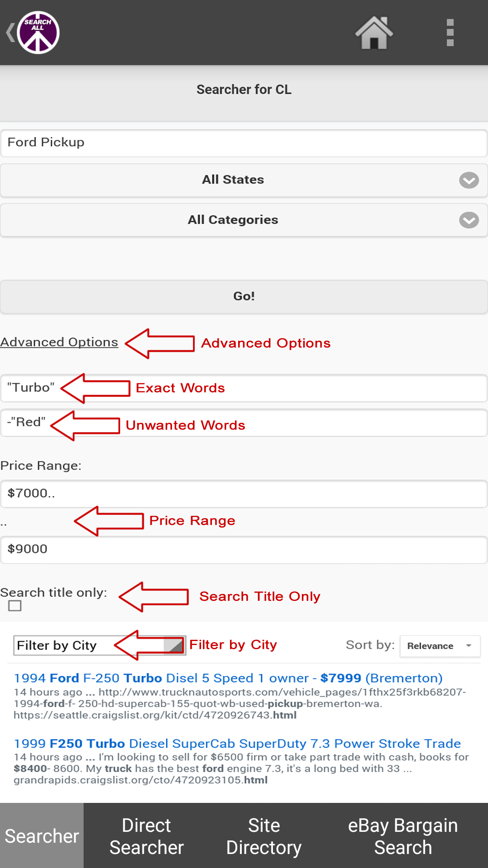The height and width of the screenshot is (868, 488).
Task: Select the Searcher tab
Action: pos(42,836)
